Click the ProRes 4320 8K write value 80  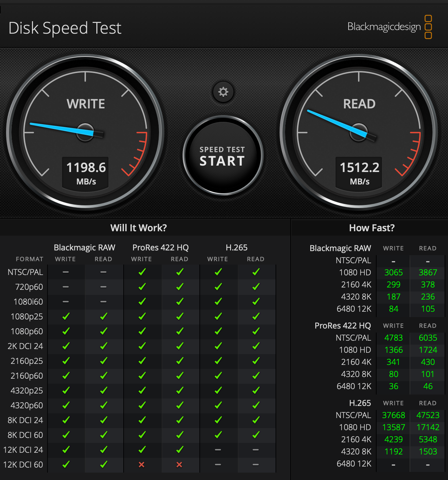[393, 374]
